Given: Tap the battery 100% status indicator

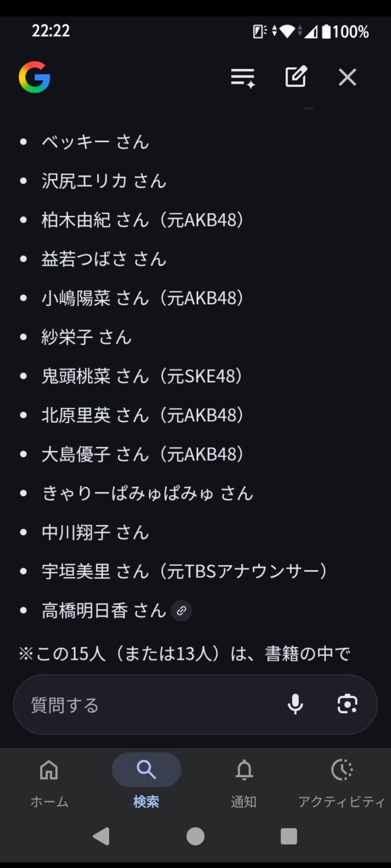Looking at the screenshot, I should 346,32.
